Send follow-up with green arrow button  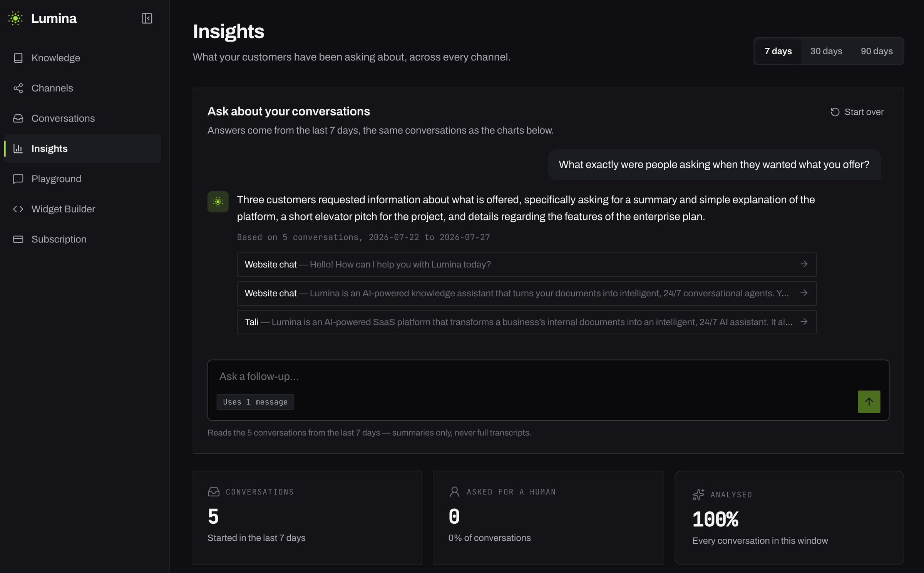(x=869, y=401)
